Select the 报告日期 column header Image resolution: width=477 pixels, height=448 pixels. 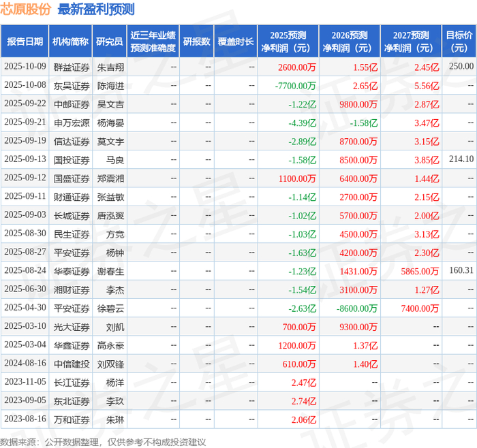[25, 42]
